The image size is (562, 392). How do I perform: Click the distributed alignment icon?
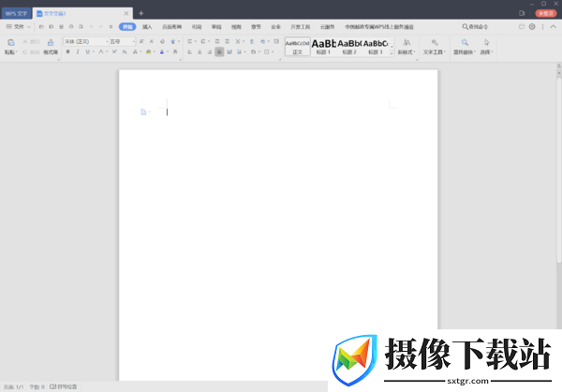click(x=229, y=51)
